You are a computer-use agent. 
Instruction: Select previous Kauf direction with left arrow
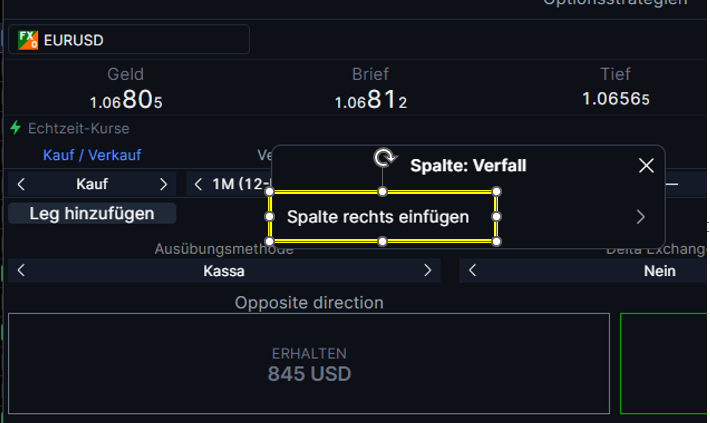[21, 184]
